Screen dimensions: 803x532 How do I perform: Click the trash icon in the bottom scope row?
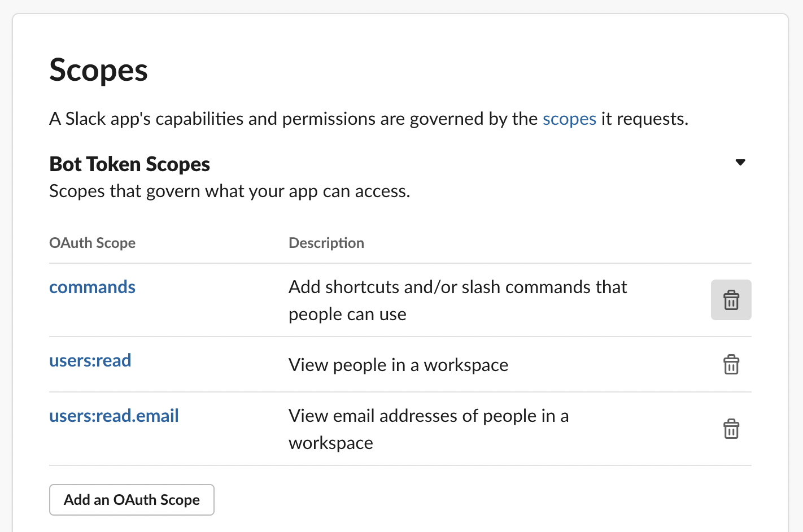[731, 429]
